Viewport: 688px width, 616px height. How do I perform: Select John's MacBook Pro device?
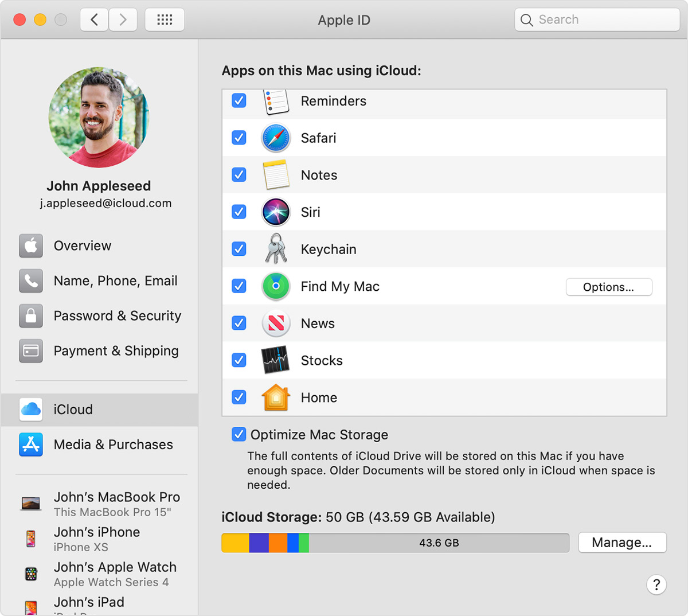click(116, 504)
